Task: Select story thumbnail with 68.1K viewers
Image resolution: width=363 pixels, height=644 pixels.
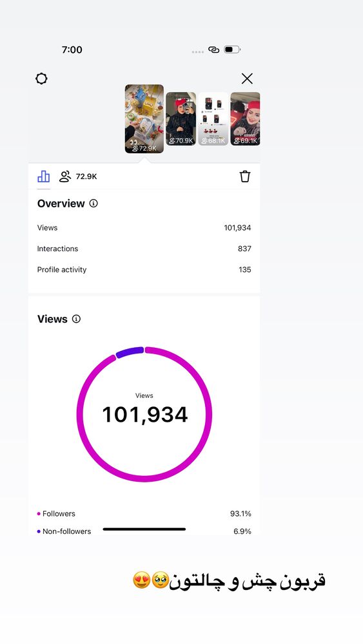Action: tap(213, 118)
